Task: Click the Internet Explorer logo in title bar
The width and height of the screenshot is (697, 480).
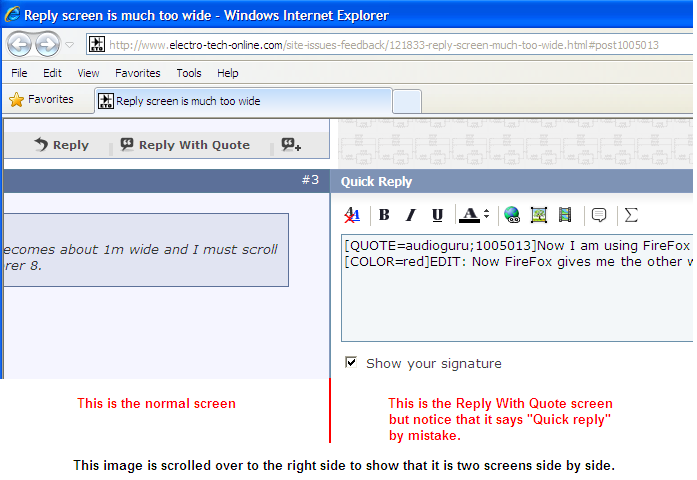Action: click(x=12, y=14)
